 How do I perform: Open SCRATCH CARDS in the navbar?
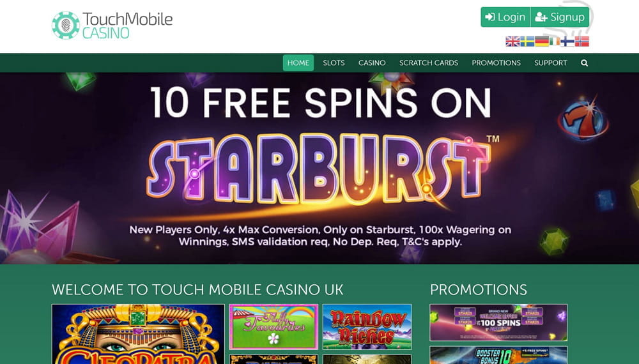pos(429,63)
